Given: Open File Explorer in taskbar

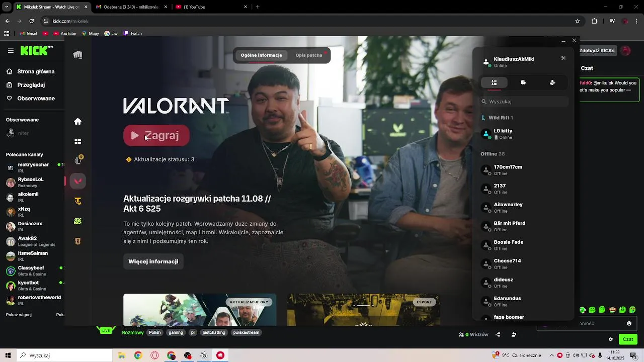Looking at the screenshot, I should tap(121, 355).
